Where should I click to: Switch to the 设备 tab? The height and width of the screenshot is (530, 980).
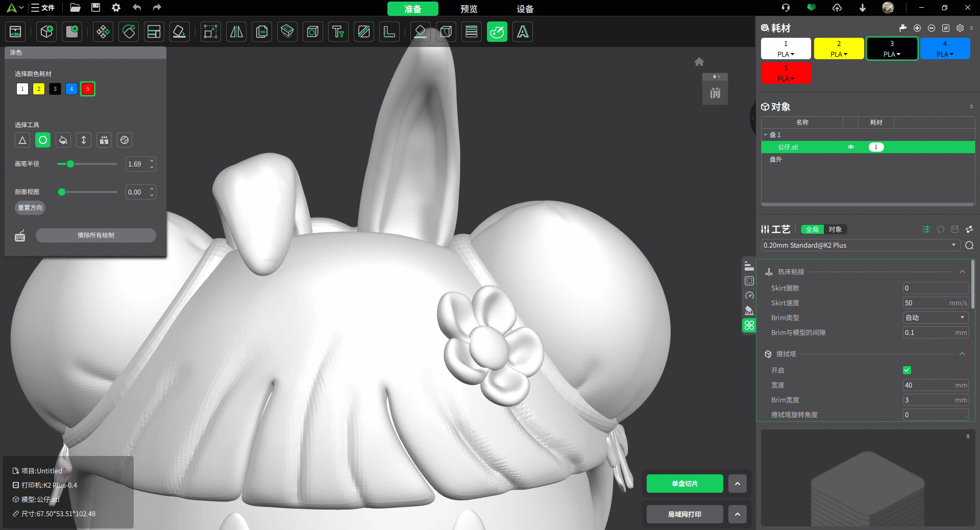525,9
